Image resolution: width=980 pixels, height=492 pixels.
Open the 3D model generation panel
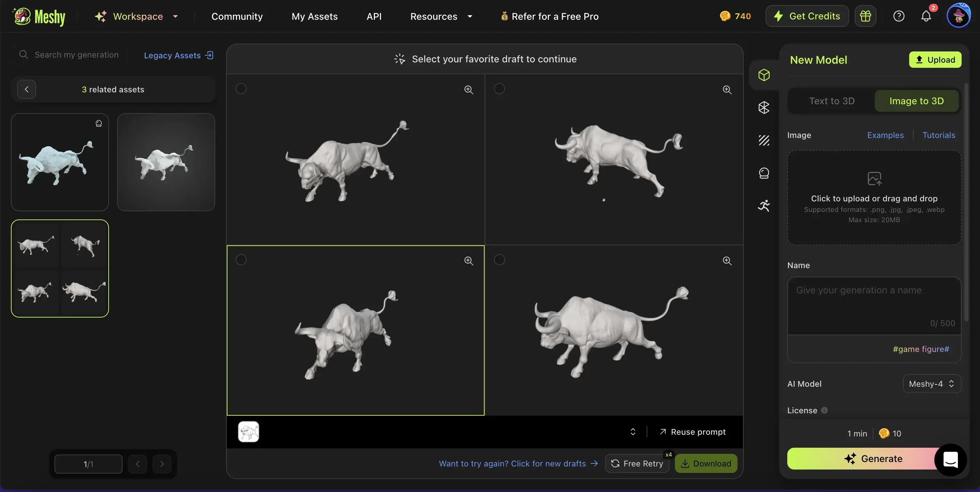tap(763, 75)
